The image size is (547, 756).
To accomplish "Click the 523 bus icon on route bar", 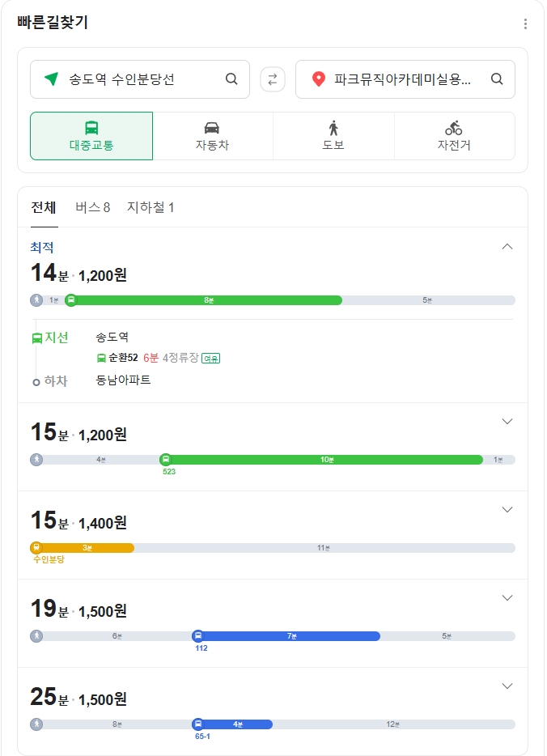I will (x=166, y=460).
